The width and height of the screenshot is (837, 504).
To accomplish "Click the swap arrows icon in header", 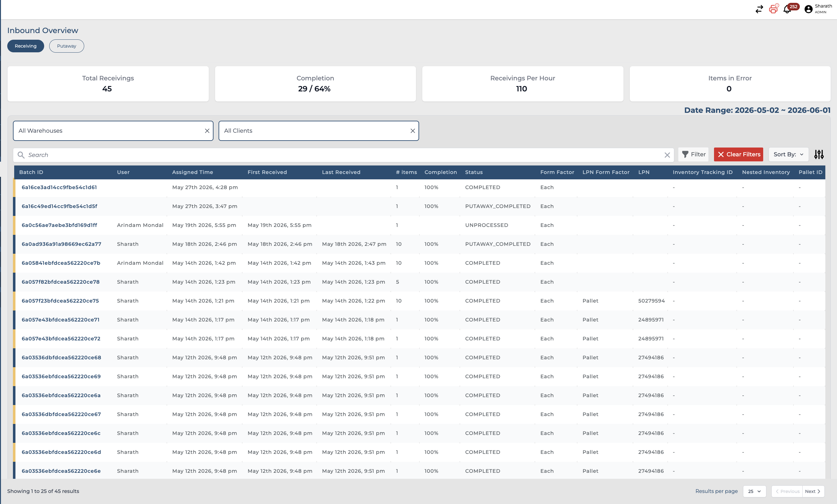I will point(759,9).
